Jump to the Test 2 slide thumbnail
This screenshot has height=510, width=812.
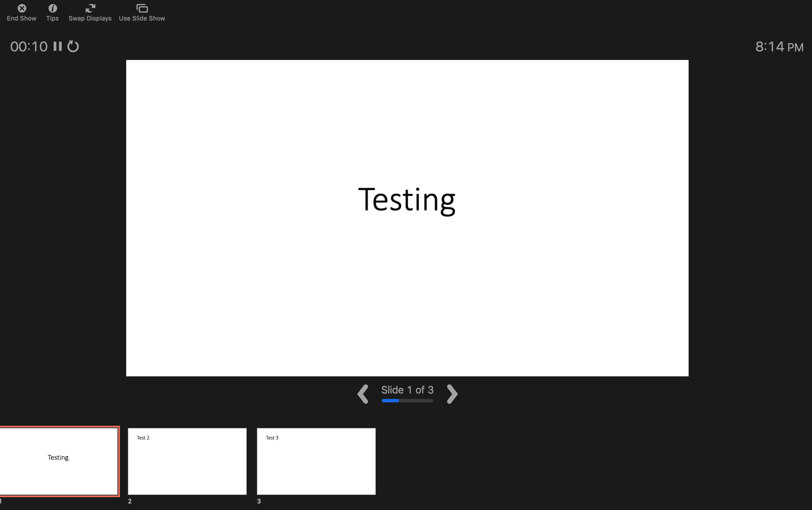point(187,461)
